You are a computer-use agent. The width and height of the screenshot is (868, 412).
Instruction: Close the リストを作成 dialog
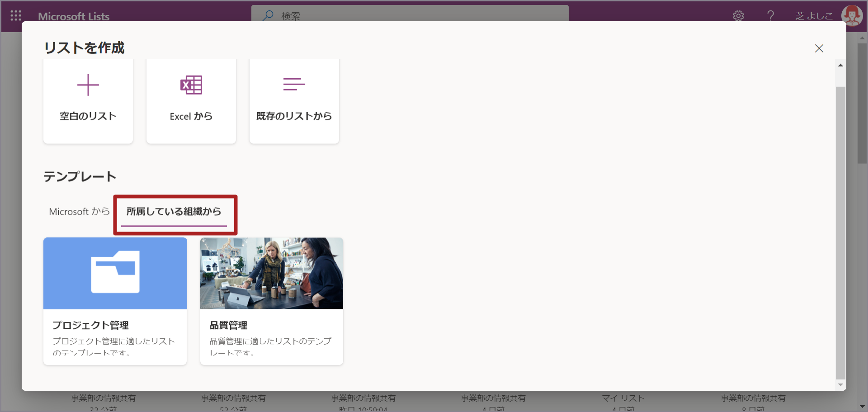pyautogui.click(x=819, y=48)
